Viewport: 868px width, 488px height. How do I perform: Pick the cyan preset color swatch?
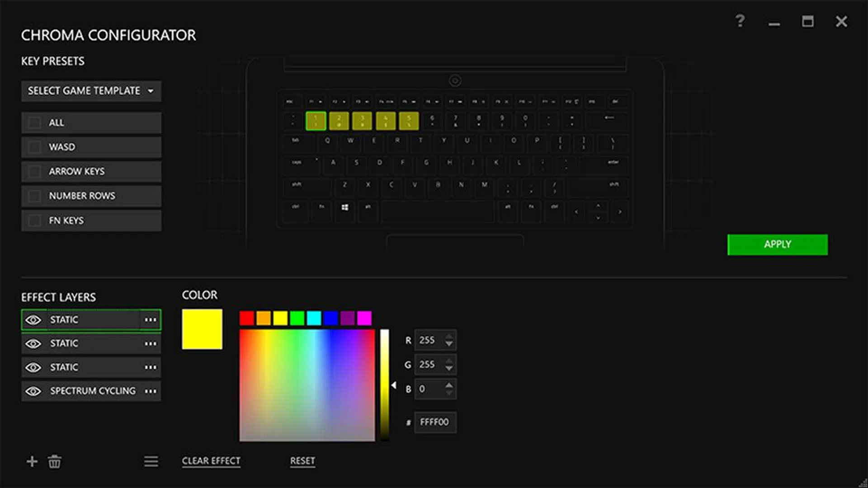(x=314, y=318)
